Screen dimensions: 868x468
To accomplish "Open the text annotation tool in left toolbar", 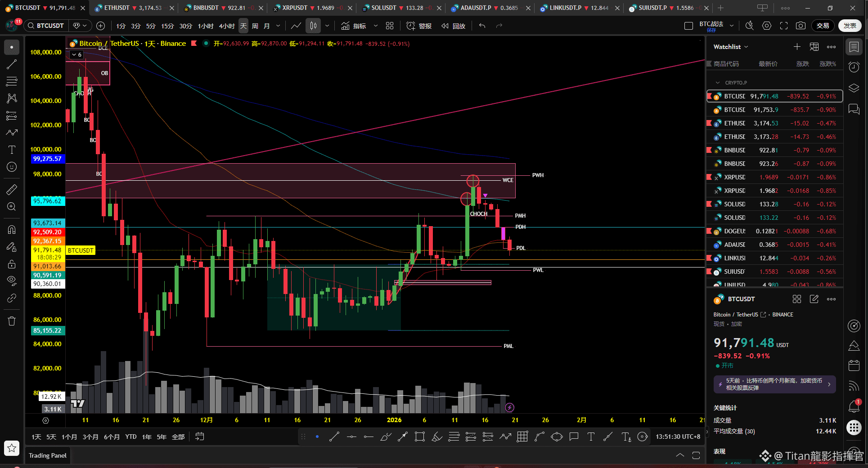I will 12,150.
